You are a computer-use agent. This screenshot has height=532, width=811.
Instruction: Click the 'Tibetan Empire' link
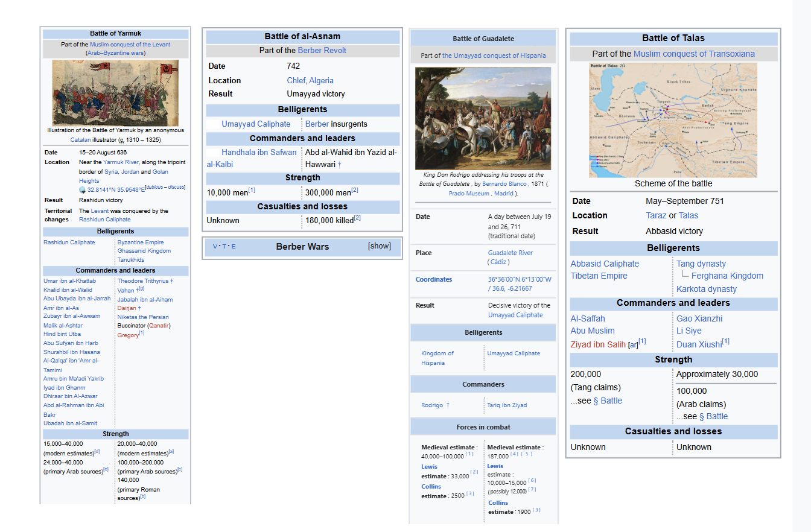599,276
